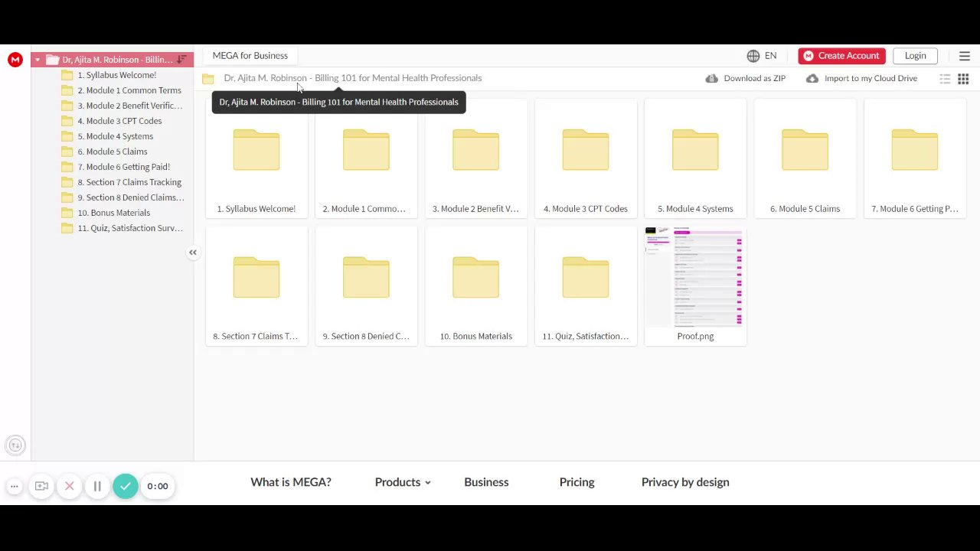Click the 'Privacy by design' link
The height and width of the screenshot is (551, 980).
[685, 482]
